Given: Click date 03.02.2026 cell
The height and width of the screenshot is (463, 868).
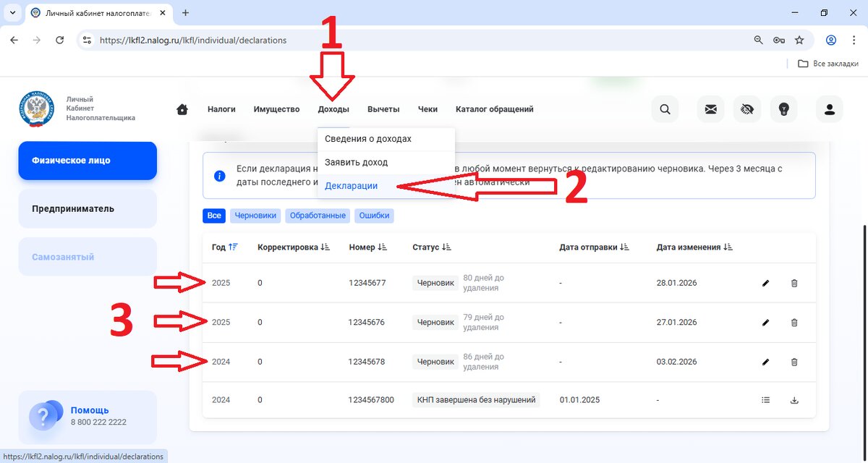Looking at the screenshot, I should [676, 362].
